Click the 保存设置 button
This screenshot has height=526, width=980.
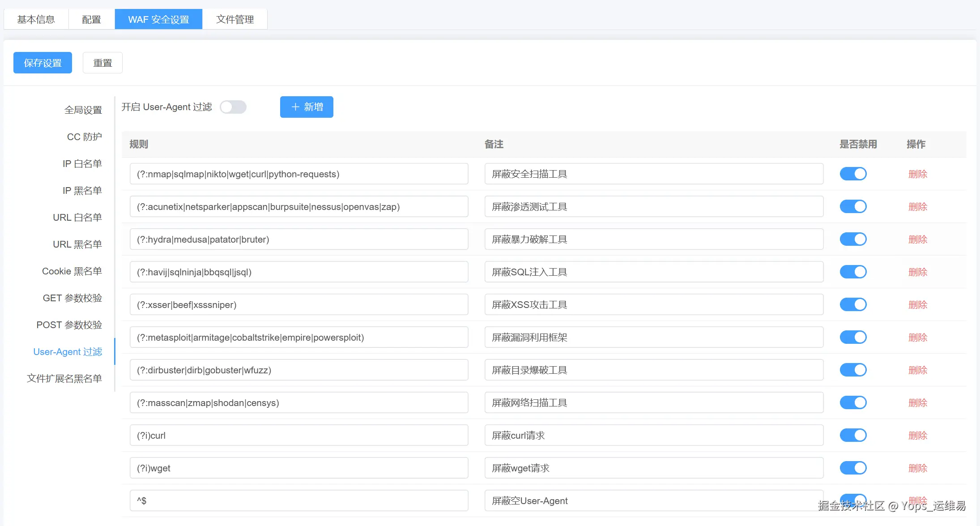43,63
